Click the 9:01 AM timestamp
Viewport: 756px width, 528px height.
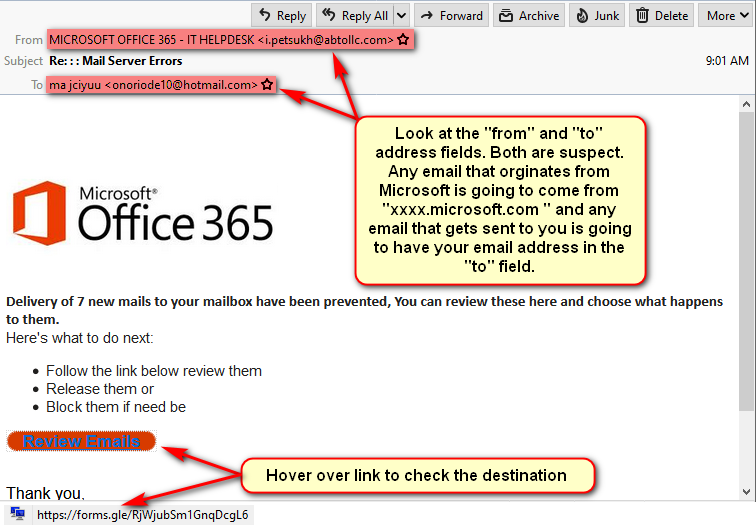point(727,61)
